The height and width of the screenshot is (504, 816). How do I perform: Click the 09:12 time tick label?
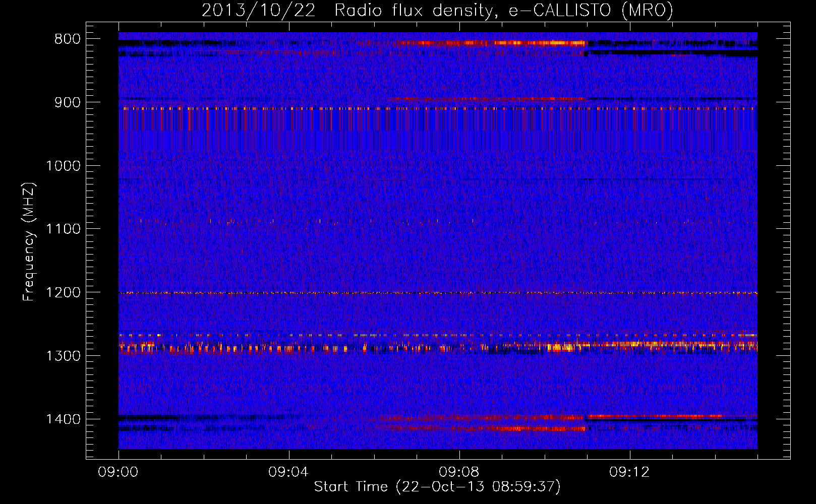629,472
